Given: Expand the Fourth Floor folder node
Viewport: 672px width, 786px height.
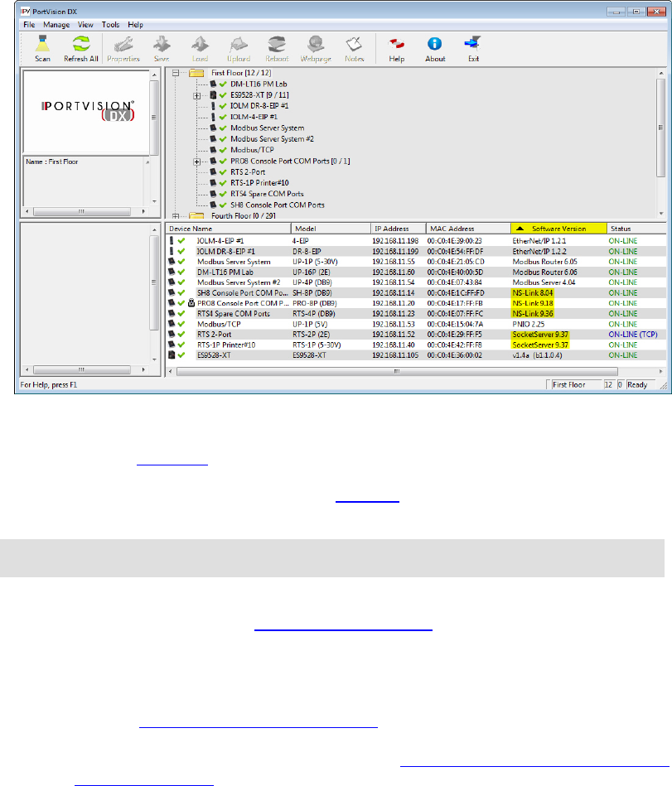Looking at the screenshot, I should pyautogui.click(x=176, y=216).
